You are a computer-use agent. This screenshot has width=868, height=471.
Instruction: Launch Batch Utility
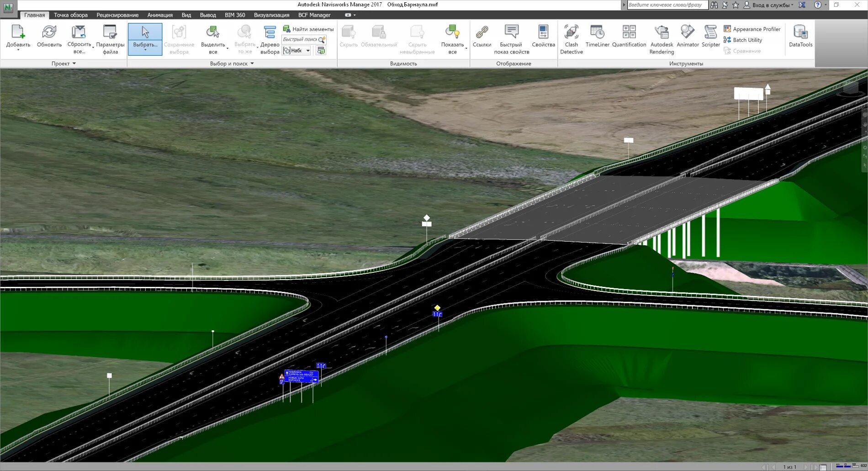[x=743, y=40]
